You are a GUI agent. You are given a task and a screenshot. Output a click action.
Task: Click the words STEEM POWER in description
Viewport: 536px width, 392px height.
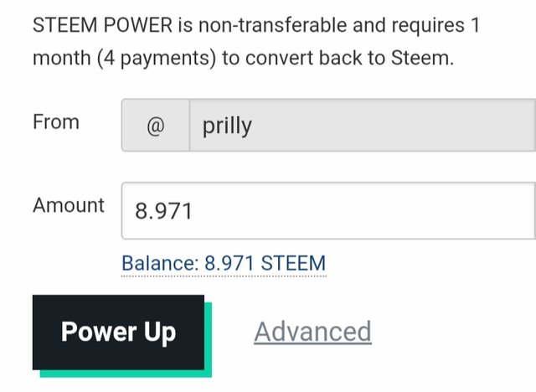(x=102, y=25)
